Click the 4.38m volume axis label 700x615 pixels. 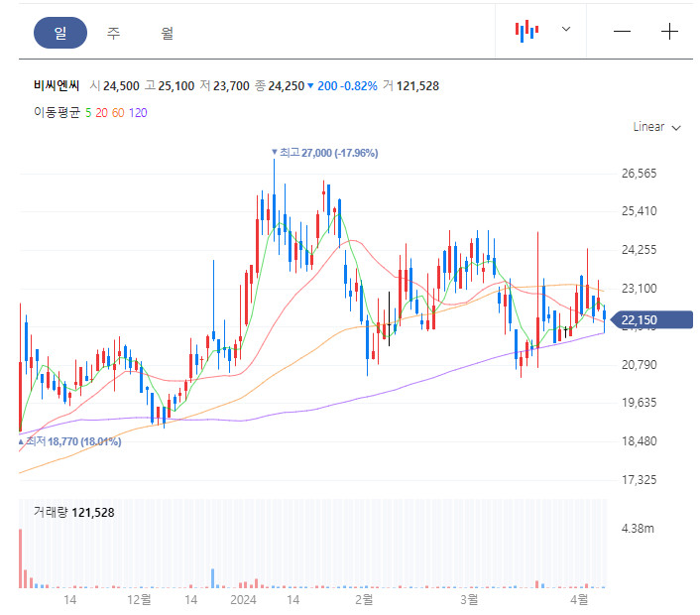click(638, 529)
